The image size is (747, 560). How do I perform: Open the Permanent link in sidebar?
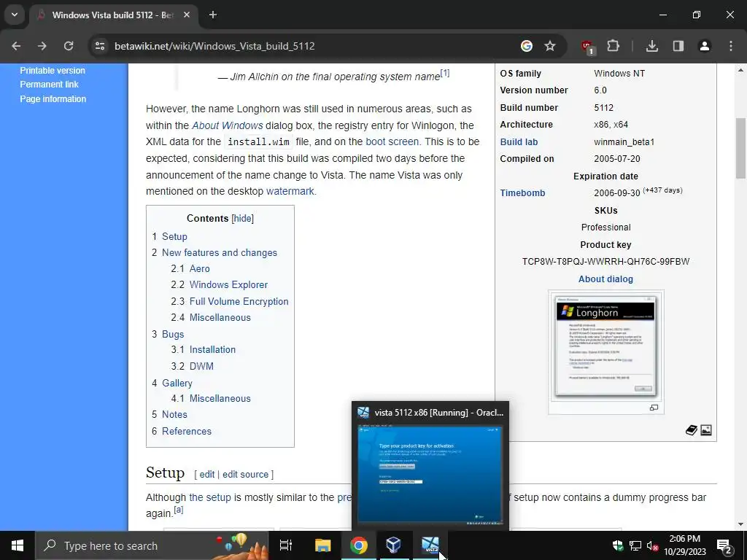(x=49, y=85)
